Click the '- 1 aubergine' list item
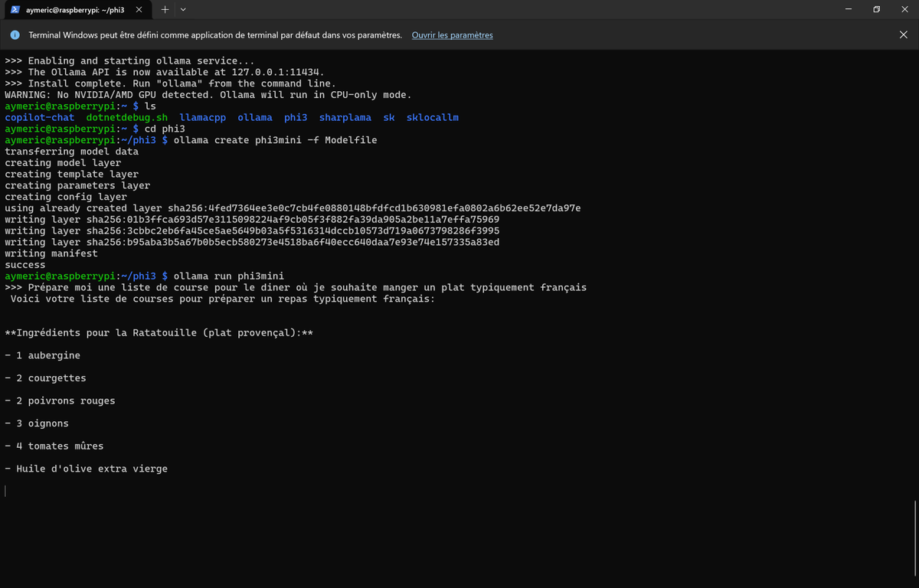Image resolution: width=919 pixels, height=588 pixels. (42, 355)
